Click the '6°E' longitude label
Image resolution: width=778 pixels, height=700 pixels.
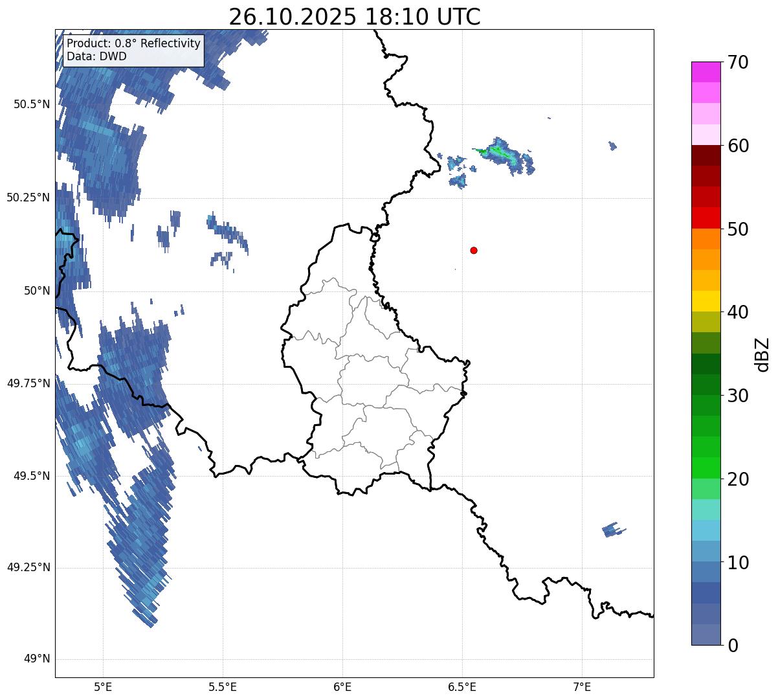pos(342,687)
